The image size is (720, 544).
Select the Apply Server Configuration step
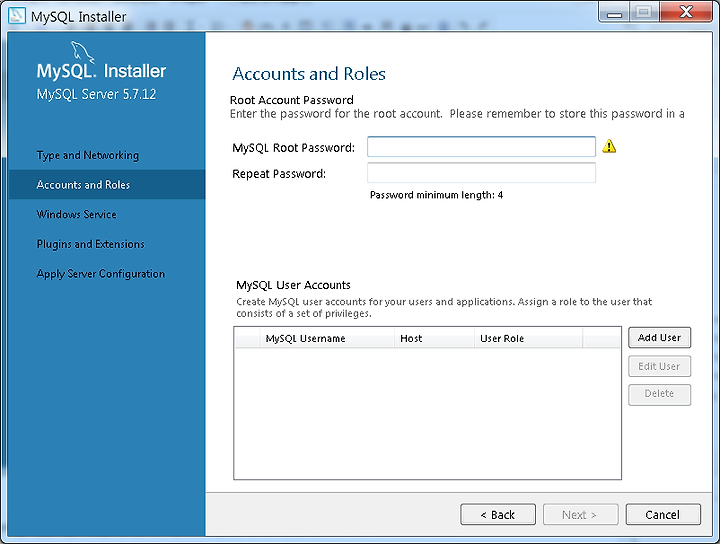[x=101, y=274]
